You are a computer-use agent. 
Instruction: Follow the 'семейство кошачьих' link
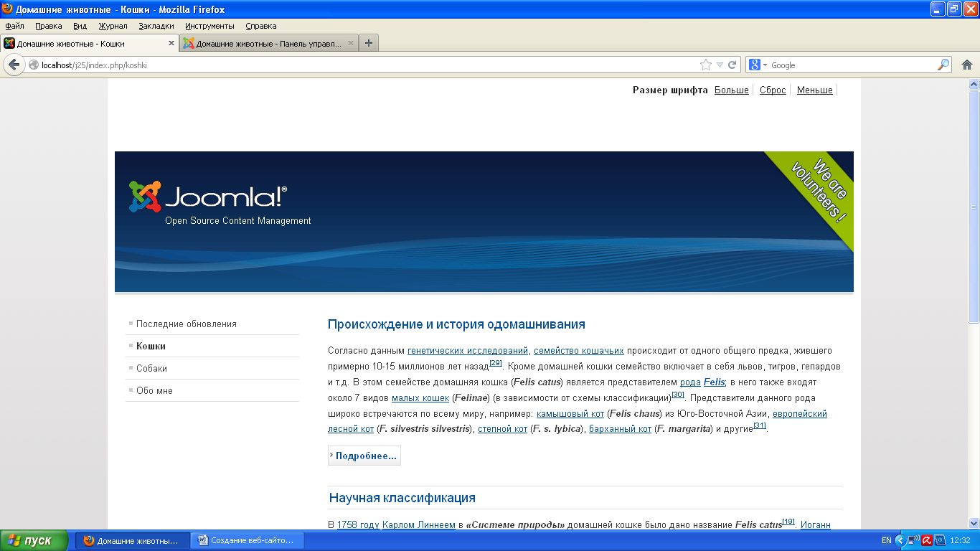579,351
